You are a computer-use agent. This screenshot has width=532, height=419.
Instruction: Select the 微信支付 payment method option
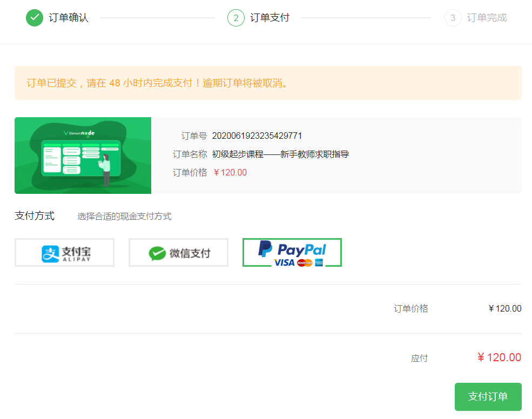178,252
